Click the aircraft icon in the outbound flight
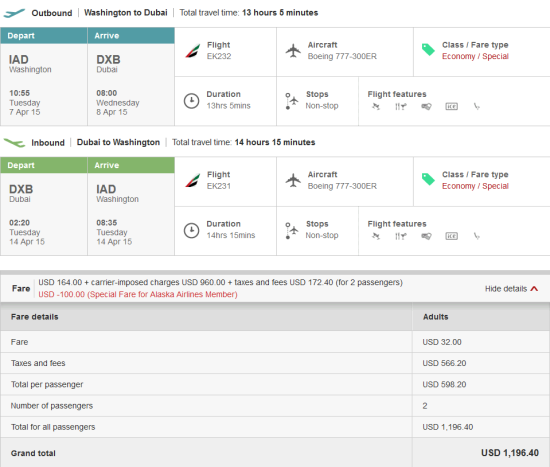Screen dimensions: 550x467 293,51
